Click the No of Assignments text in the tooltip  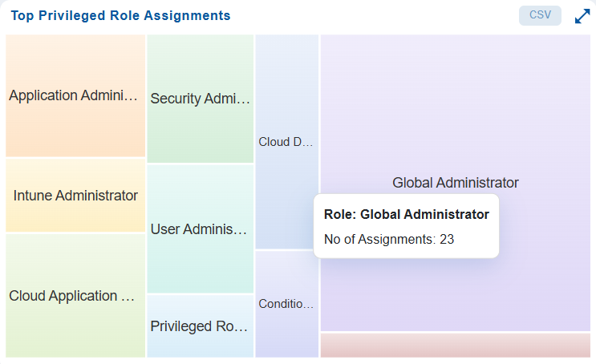point(379,239)
